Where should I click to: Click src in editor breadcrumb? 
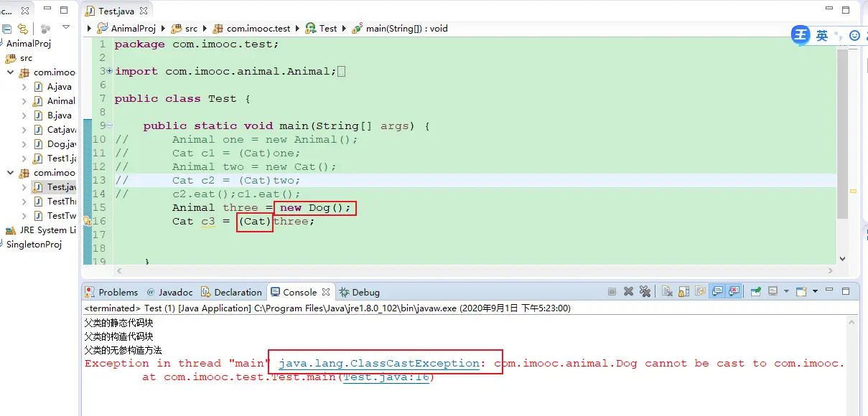point(184,28)
